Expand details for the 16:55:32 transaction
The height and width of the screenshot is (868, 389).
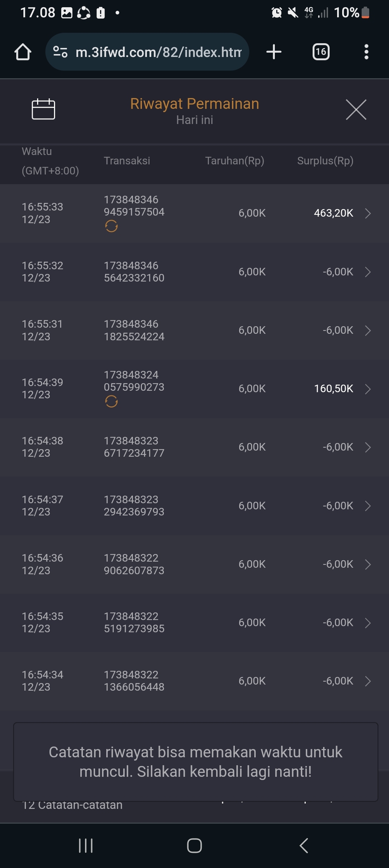click(x=368, y=272)
